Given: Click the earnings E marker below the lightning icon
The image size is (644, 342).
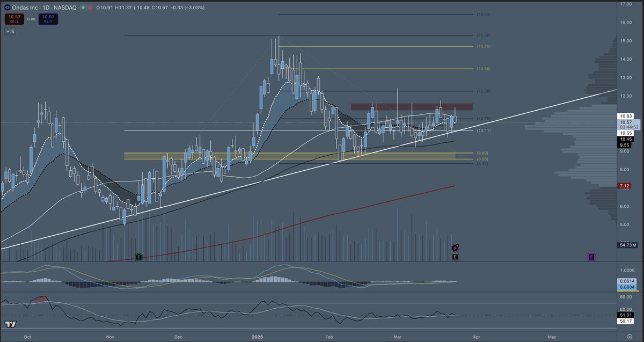Looking at the screenshot, I should 455,257.
